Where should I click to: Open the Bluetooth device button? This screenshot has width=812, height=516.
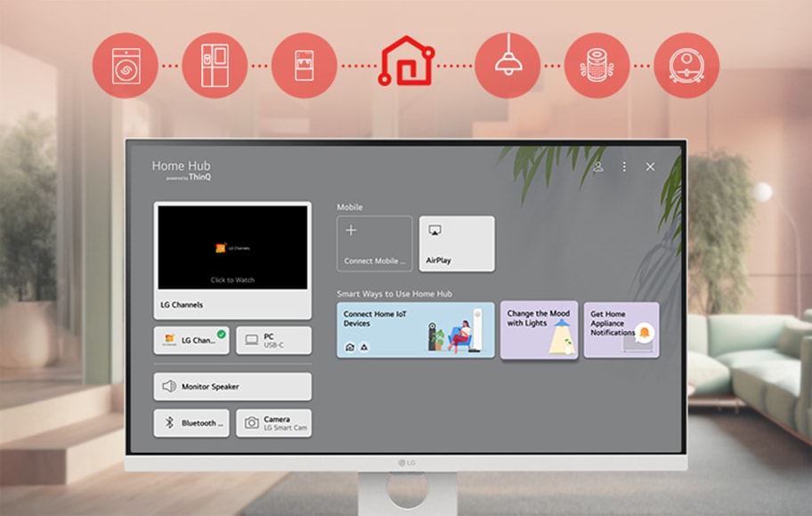coord(191,423)
